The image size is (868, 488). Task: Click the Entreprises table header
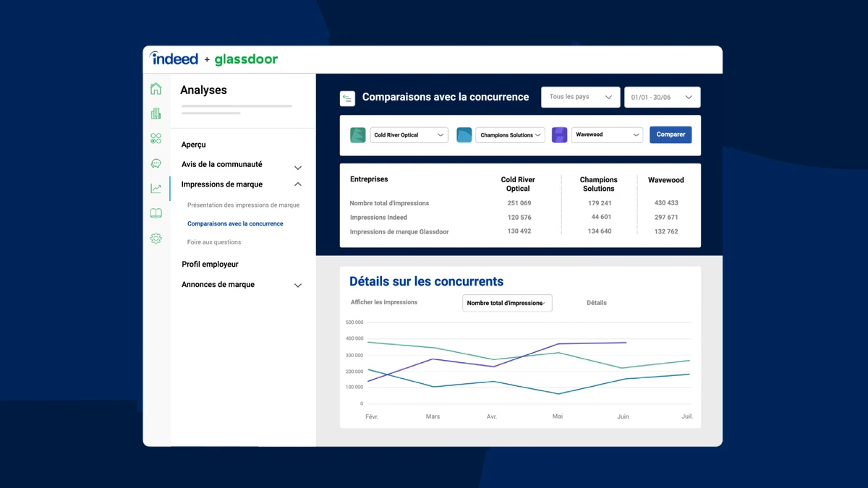(369, 179)
